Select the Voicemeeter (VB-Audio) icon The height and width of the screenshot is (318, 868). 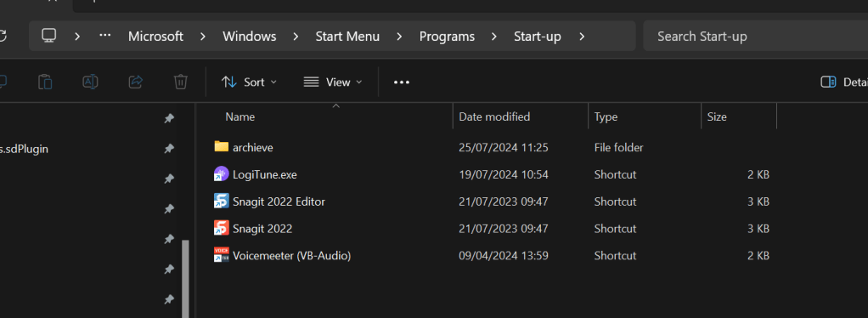[x=222, y=255]
